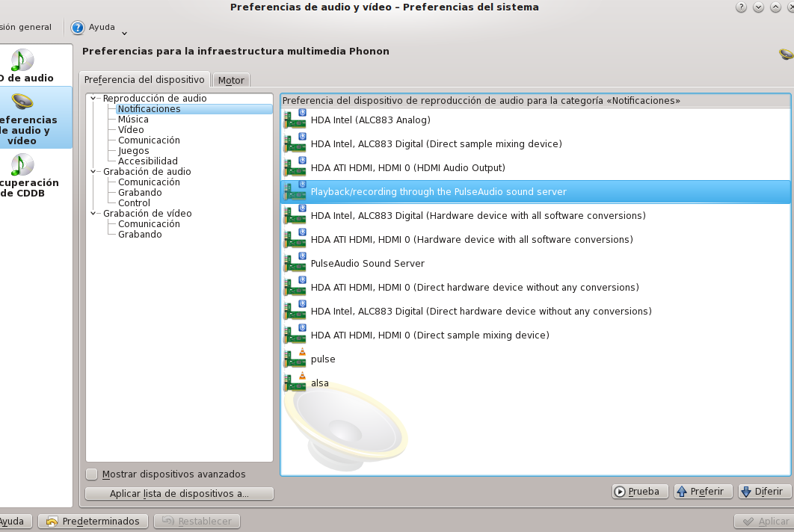Click the icon for HDA ATI HDMI (Direct hardware device without any conversions)
This screenshot has width=794, height=532.
point(295,287)
